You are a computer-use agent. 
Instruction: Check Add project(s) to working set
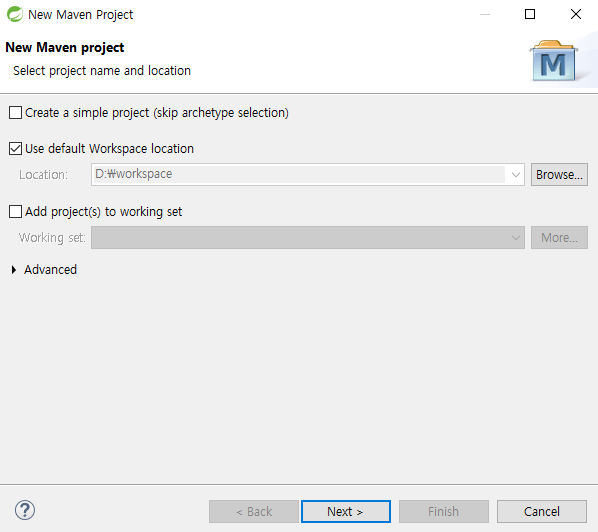tap(15, 211)
